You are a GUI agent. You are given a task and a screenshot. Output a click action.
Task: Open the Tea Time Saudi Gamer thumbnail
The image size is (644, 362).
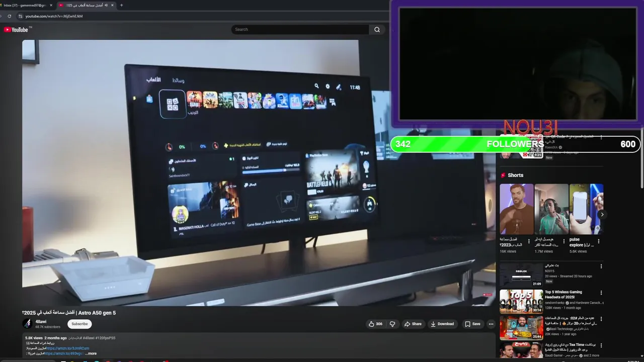coord(521,350)
